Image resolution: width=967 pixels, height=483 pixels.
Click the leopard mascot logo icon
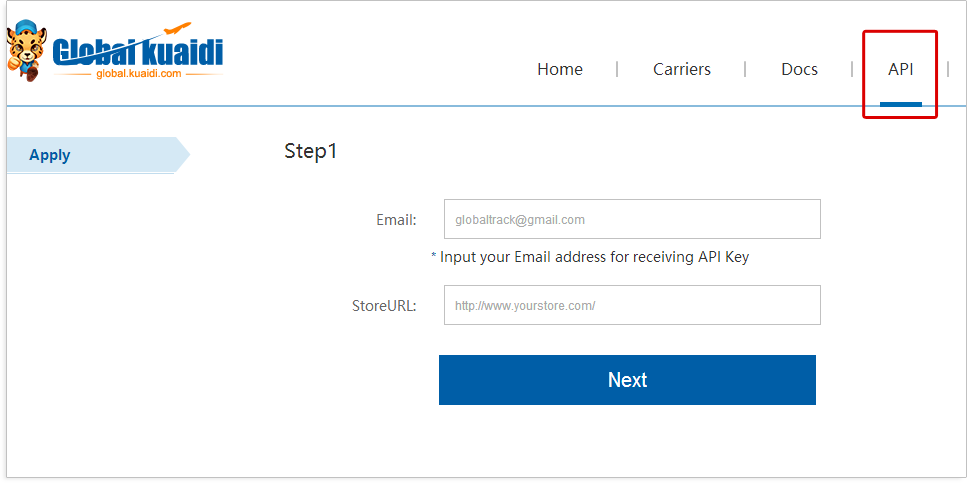27,50
